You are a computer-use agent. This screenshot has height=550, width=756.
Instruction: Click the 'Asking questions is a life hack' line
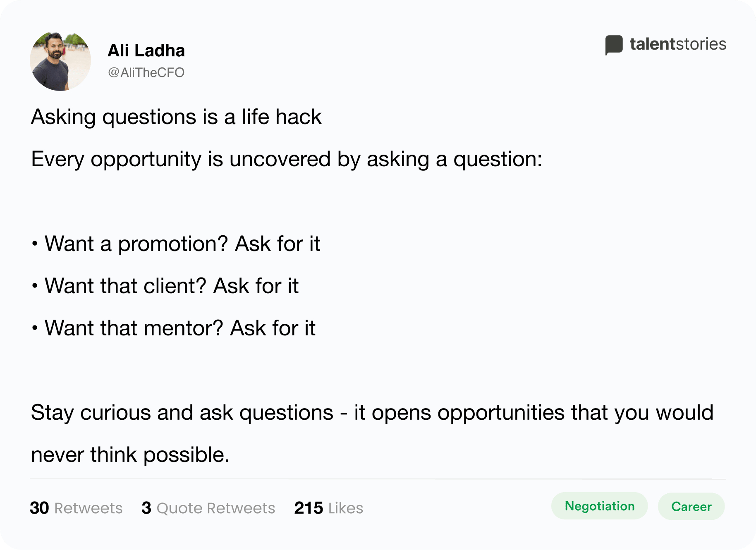coord(176,117)
